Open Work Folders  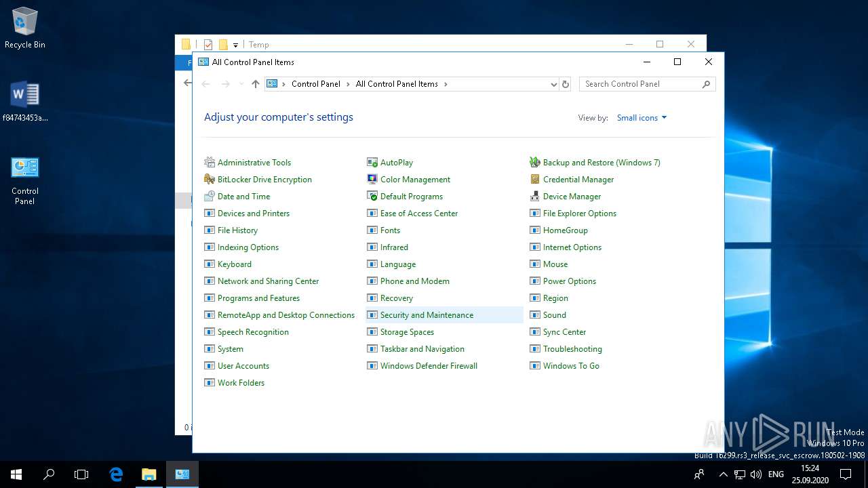pyautogui.click(x=241, y=383)
